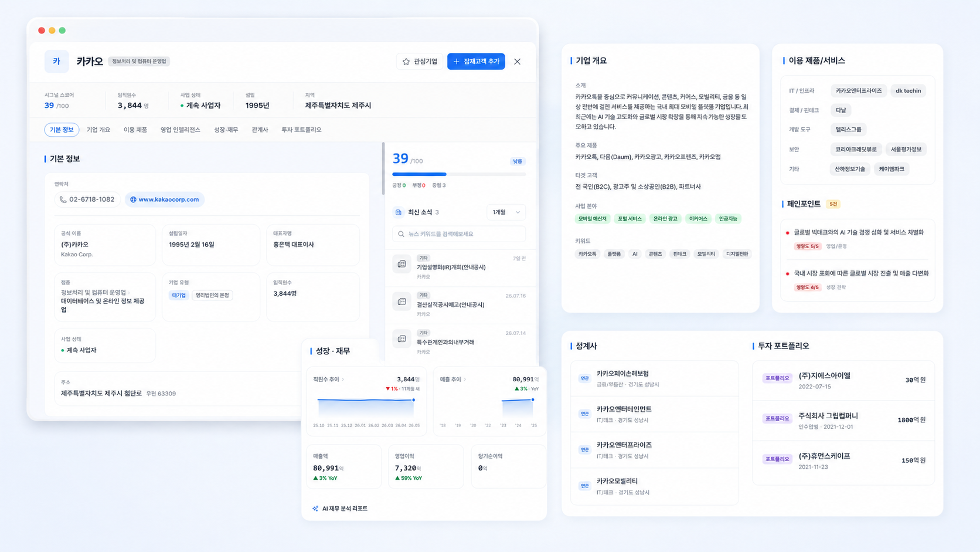Select the 기본 정보 tab
980x552 pixels.
tap(62, 130)
